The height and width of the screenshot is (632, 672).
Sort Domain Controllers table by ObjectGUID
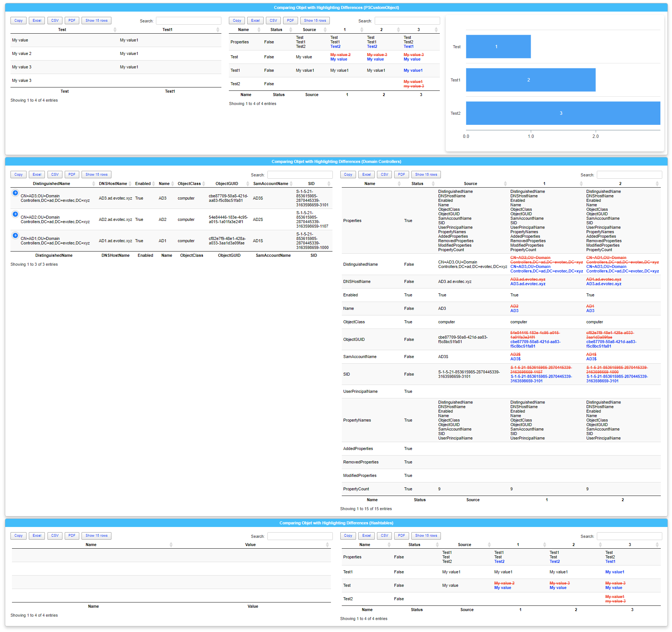(x=227, y=184)
